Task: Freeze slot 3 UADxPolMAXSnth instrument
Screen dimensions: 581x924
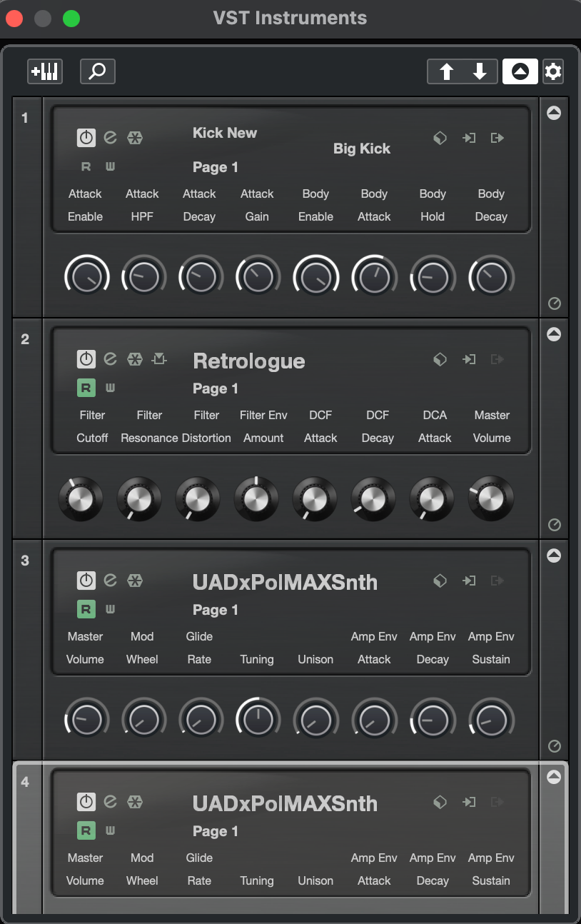Action: 134,581
